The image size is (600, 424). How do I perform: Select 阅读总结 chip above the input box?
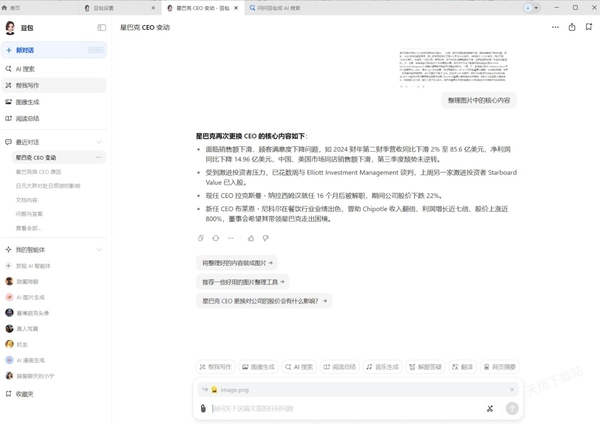pyautogui.click(x=339, y=367)
